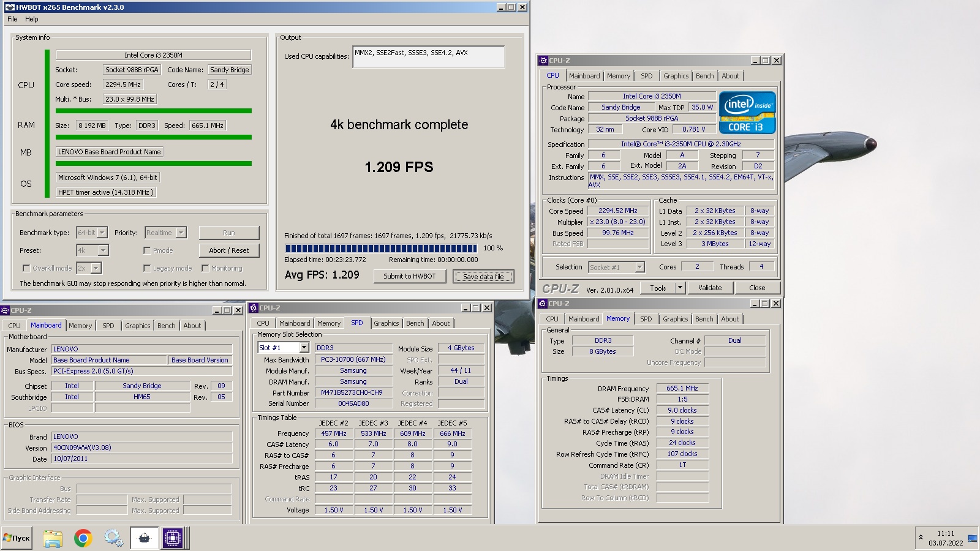This screenshot has width=980, height=551.
Task: Click title icon of CPU-Z CPU window
Action: tap(543, 61)
